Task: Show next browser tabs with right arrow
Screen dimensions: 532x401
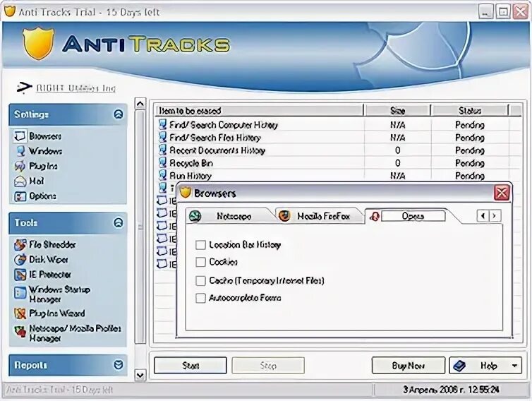Action: tap(495, 215)
